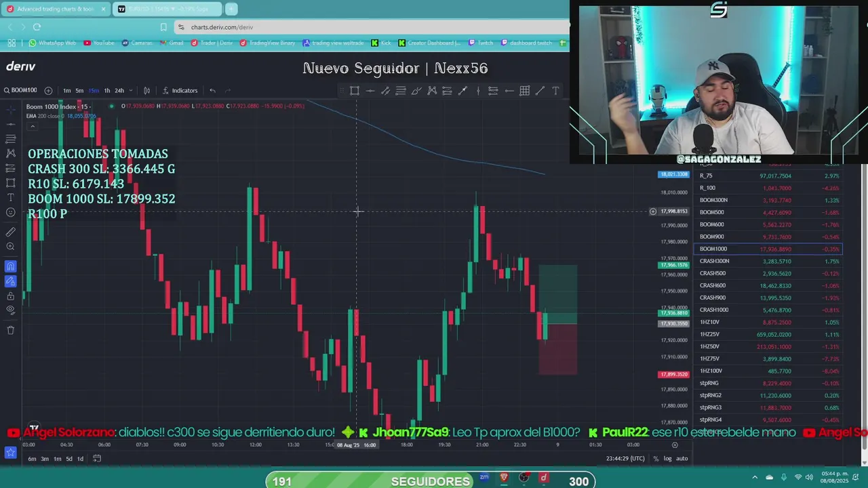Select the vertical line tool in floating toolbar
Screen dimensions: 868x488
click(478, 91)
